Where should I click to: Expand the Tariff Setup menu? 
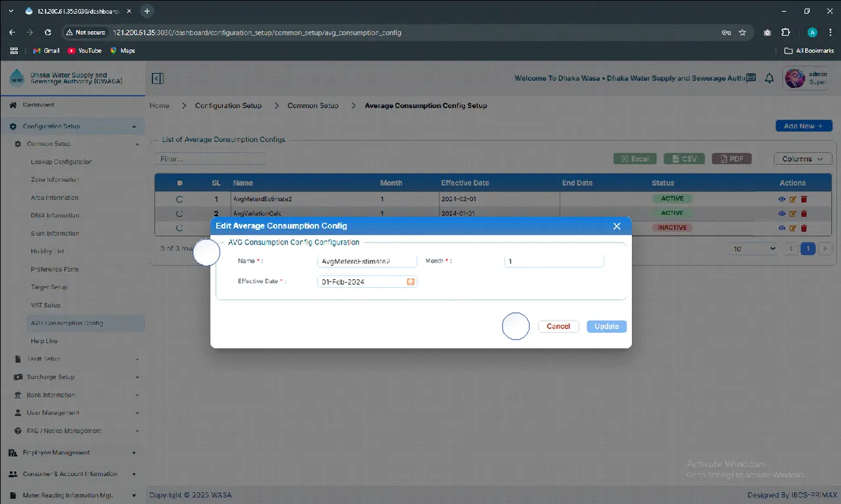coord(72,359)
